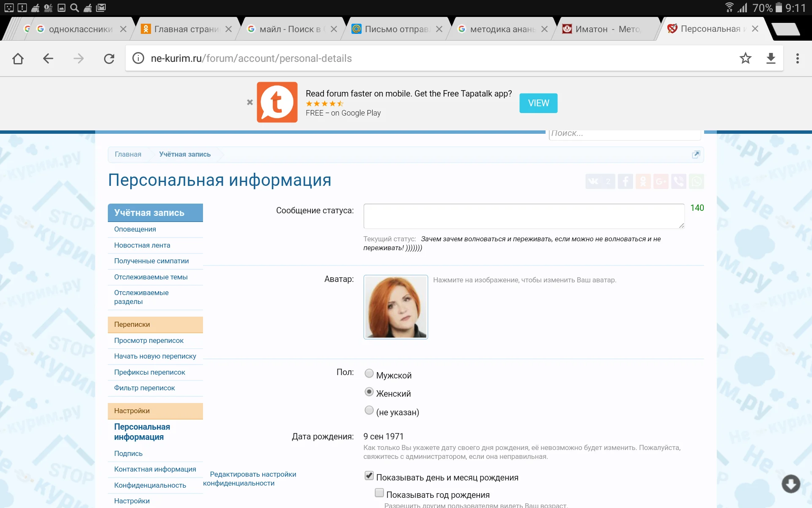Share the page via WhatsApp icon

tap(697, 181)
